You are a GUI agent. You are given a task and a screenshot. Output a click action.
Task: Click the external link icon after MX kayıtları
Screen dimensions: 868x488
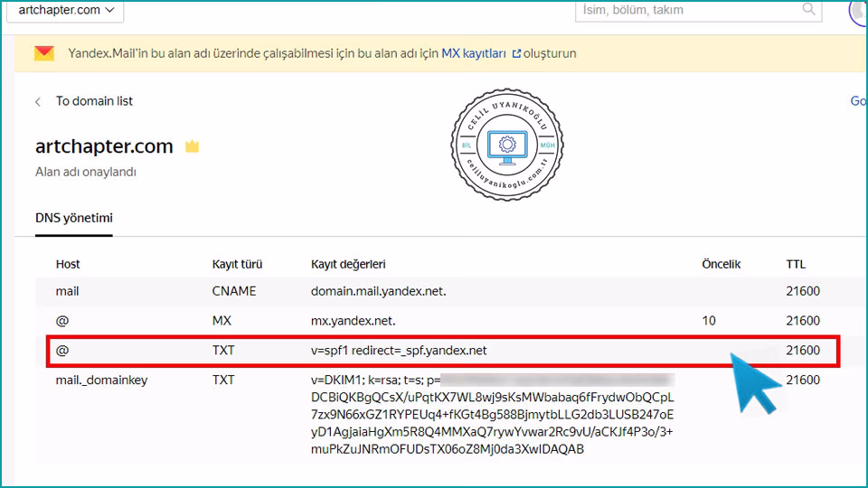(x=516, y=53)
